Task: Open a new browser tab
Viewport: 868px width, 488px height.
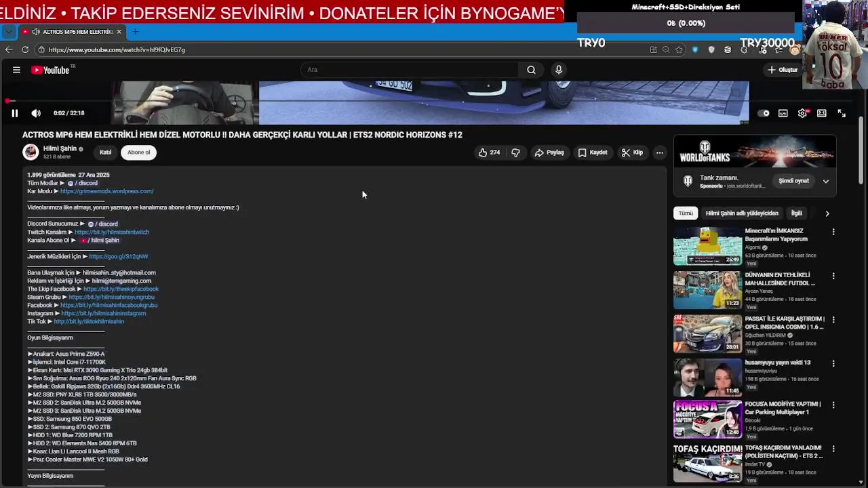Action: (135, 32)
